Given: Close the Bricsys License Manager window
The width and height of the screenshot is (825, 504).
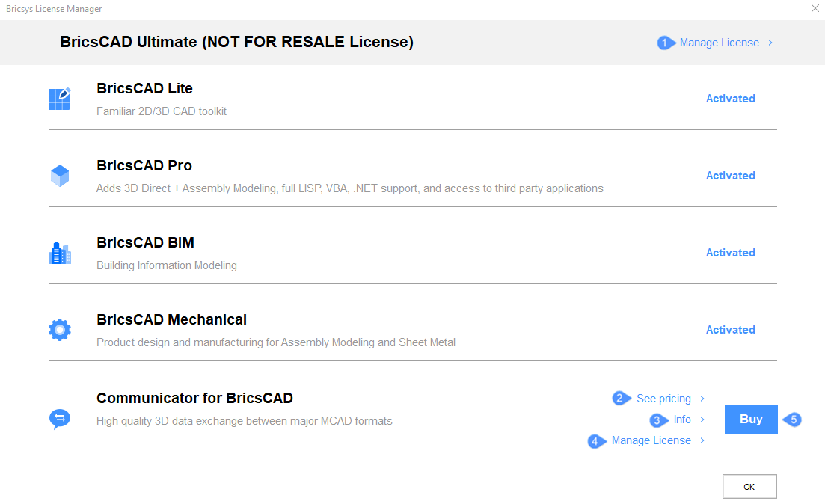Looking at the screenshot, I should [815, 8].
